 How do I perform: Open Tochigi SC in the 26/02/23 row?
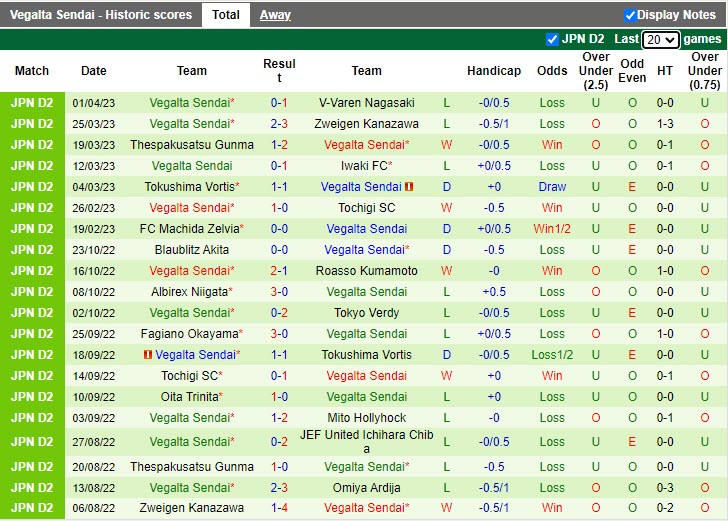366,208
